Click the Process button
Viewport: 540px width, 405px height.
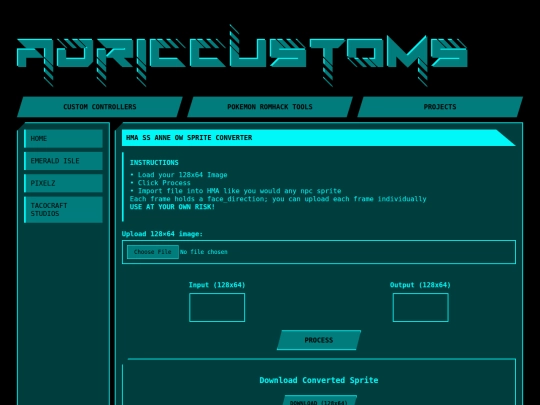click(x=319, y=340)
